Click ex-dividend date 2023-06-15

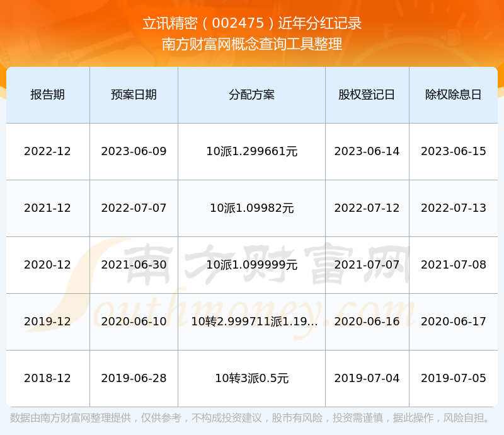[453, 151]
